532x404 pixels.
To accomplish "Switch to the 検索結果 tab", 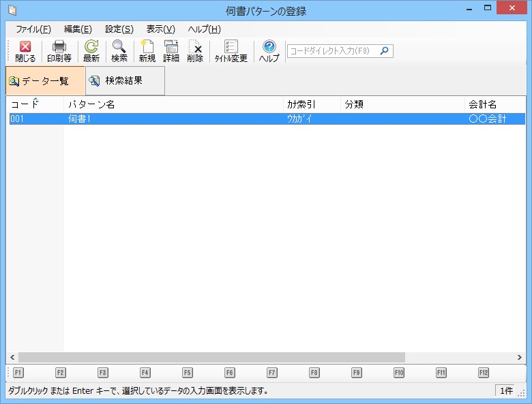I will point(125,81).
